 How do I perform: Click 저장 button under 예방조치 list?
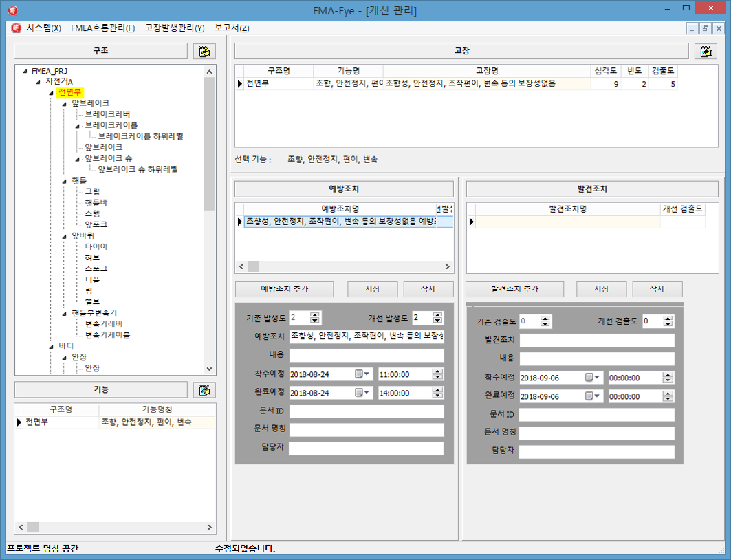[373, 289]
